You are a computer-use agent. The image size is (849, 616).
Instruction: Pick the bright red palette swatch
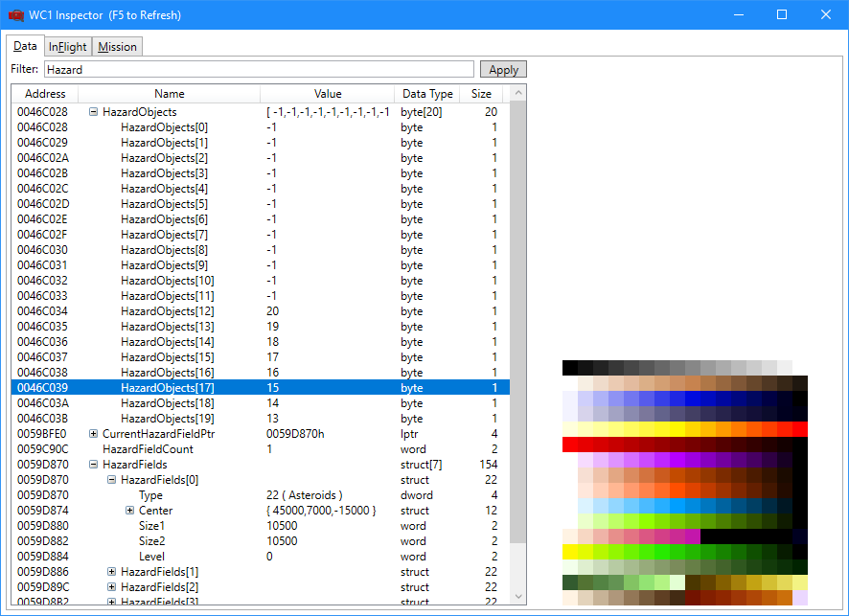tap(571, 445)
